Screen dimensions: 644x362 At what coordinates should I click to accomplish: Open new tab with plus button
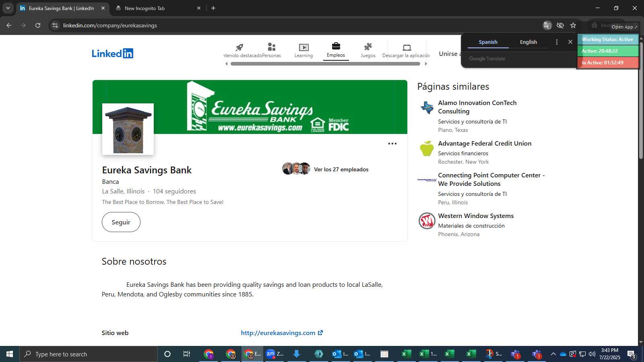click(213, 8)
